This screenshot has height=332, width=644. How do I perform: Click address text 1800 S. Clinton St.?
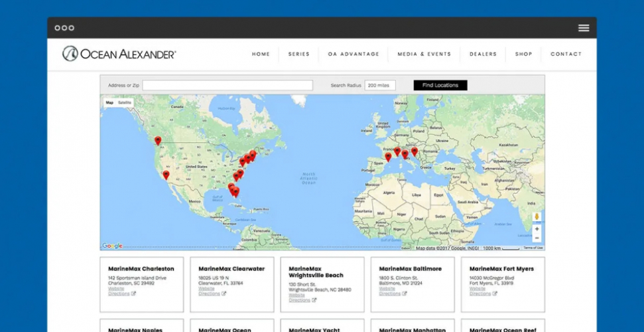click(x=399, y=278)
